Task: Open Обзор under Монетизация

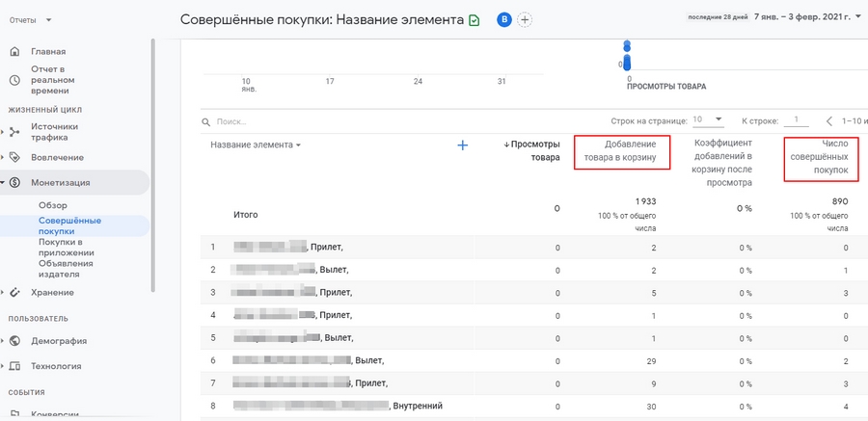Action: 53,205
